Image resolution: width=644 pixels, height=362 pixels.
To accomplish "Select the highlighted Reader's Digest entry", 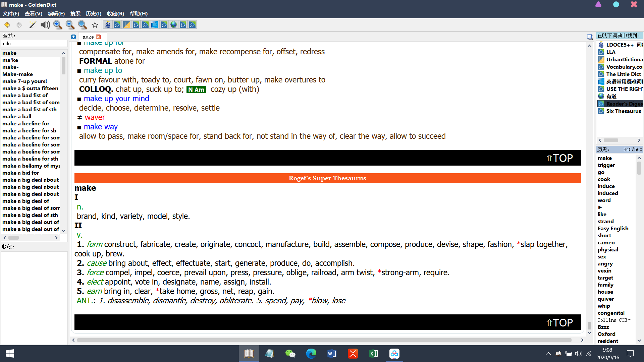I will [620, 104].
